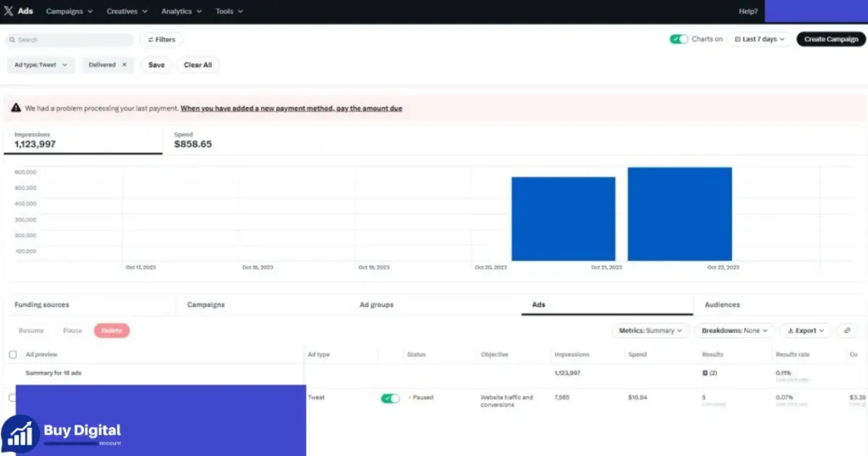Click the payment warning triangle icon
The width and height of the screenshot is (868, 456).
tap(16, 108)
